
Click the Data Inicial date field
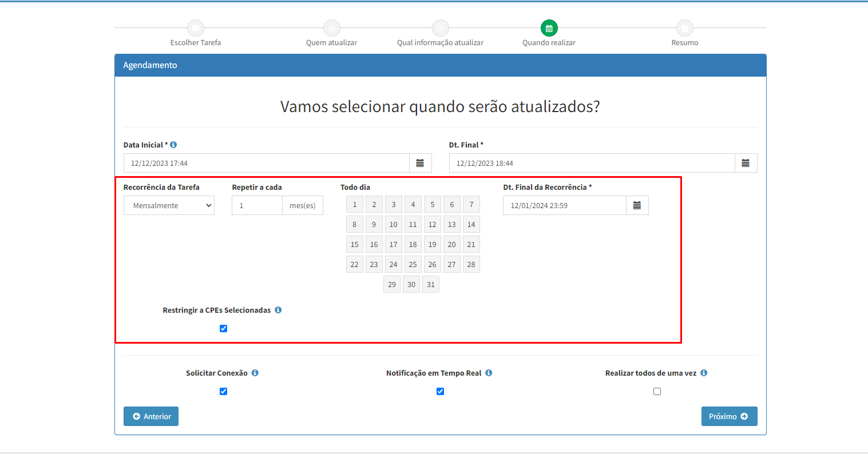pos(267,163)
